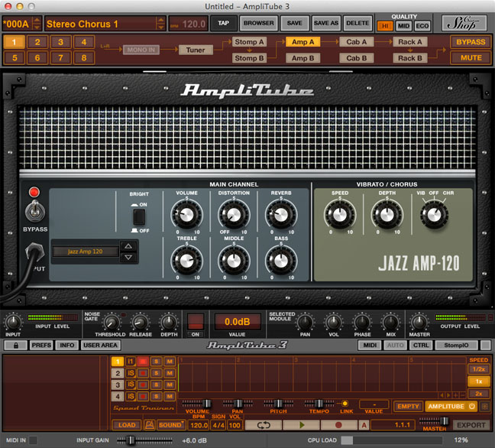Click the USER AREA button
This screenshot has height=448, width=495.
[x=100, y=346]
